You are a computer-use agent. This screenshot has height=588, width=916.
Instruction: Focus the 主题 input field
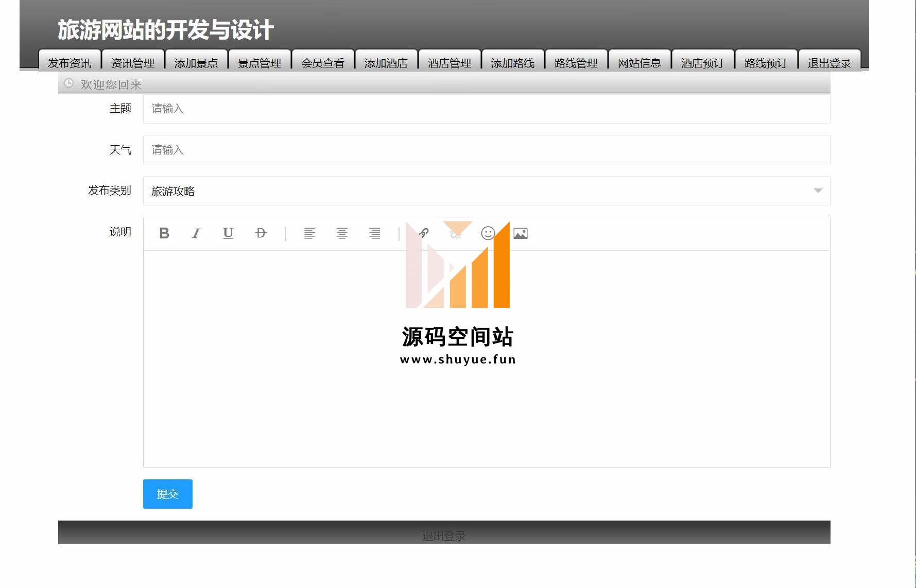tap(487, 109)
